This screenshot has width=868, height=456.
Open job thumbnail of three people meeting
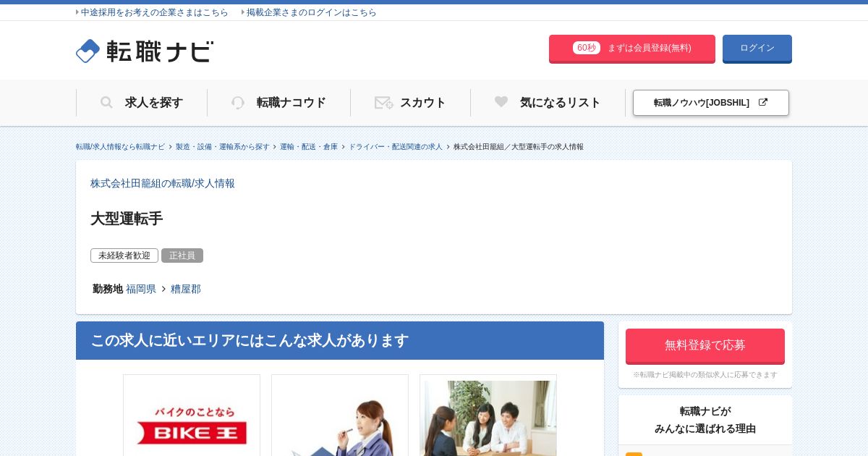[x=488, y=415]
